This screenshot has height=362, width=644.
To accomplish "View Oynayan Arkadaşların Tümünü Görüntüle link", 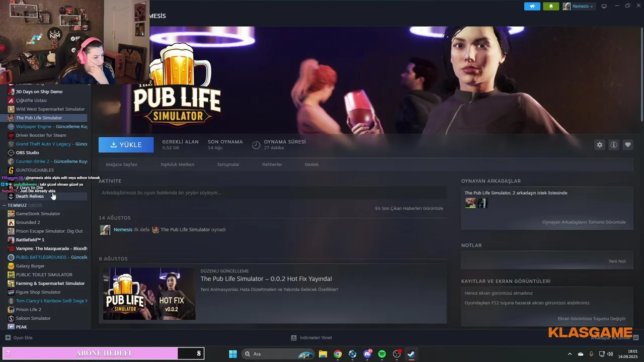I will (x=584, y=222).
